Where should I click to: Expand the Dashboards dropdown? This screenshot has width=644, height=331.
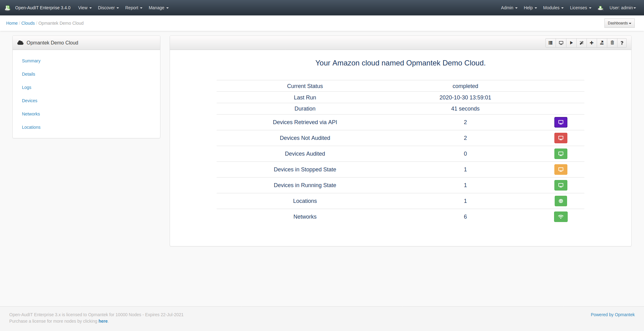(x=619, y=23)
